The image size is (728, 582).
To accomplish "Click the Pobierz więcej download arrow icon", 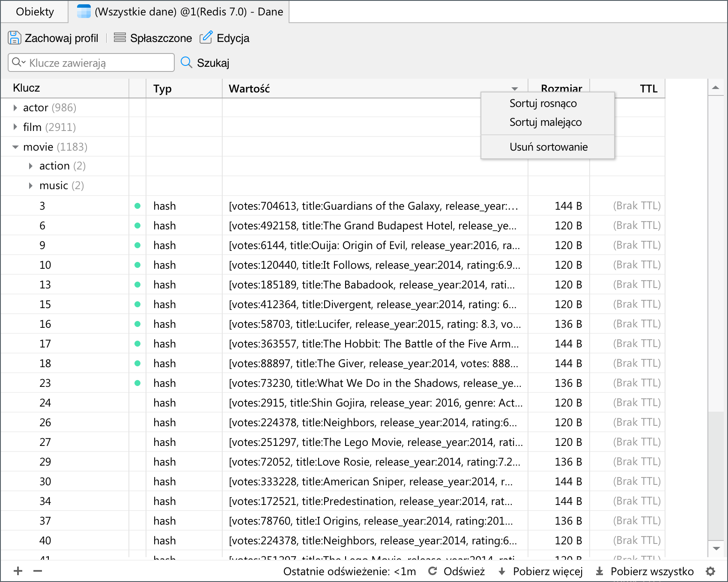I will tap(502, 571).
